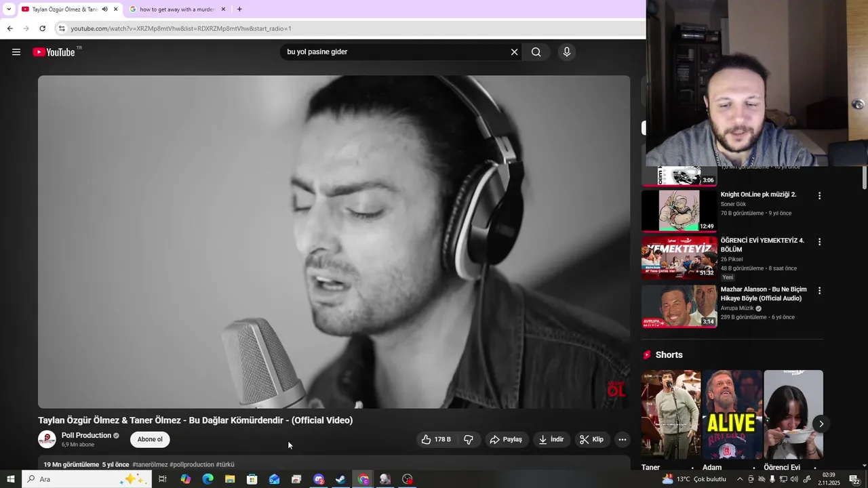Go to the YouTube home logo

point(54,52)
